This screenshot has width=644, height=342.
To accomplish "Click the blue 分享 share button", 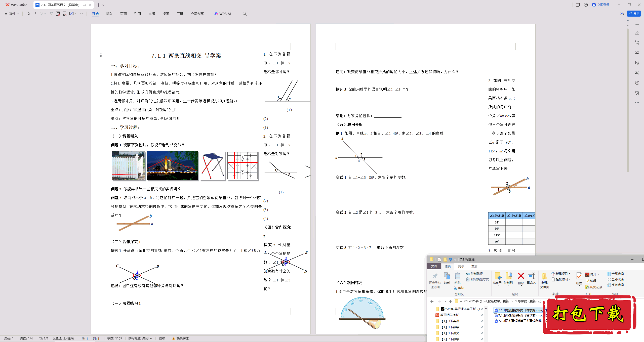I will pos(634,14).
